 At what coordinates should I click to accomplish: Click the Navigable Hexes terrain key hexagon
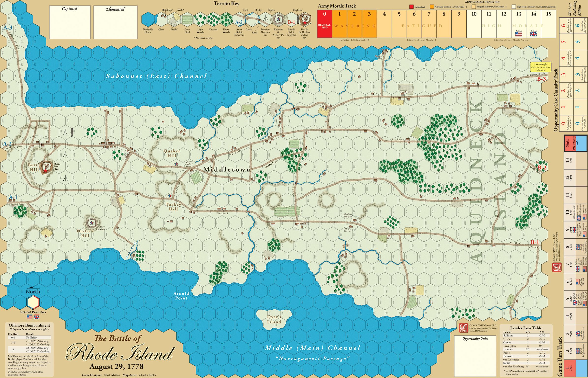[x=148, y=19]
